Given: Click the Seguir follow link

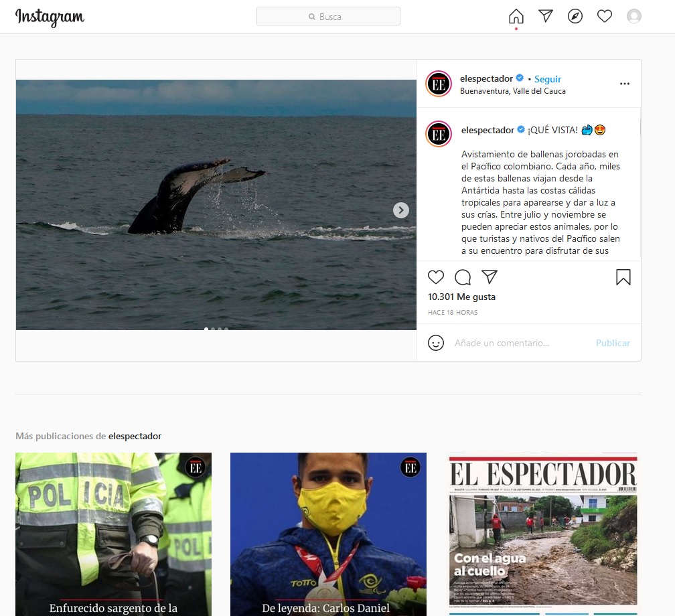Looking at the screenshot, I should (x=548, y=79).
